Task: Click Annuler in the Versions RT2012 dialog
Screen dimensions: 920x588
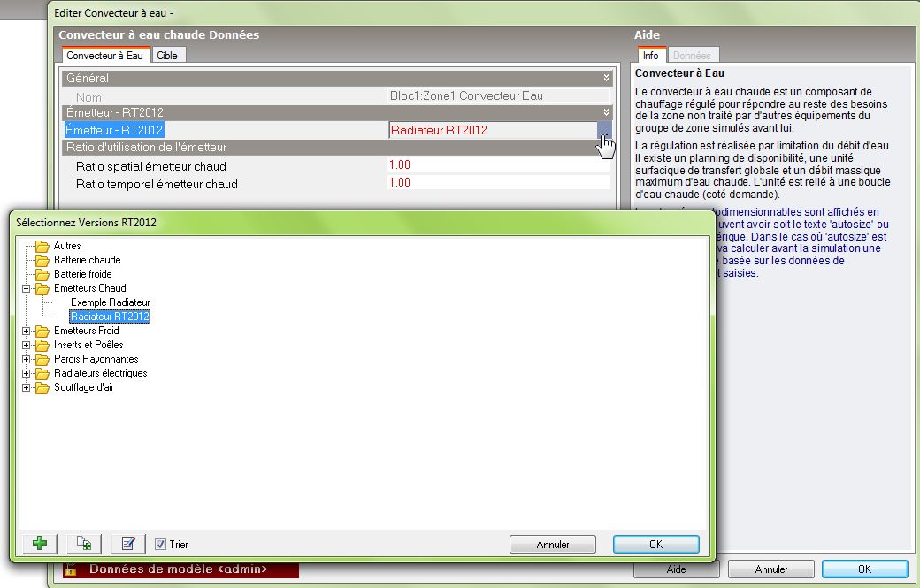Action: (x=553, y=545)
